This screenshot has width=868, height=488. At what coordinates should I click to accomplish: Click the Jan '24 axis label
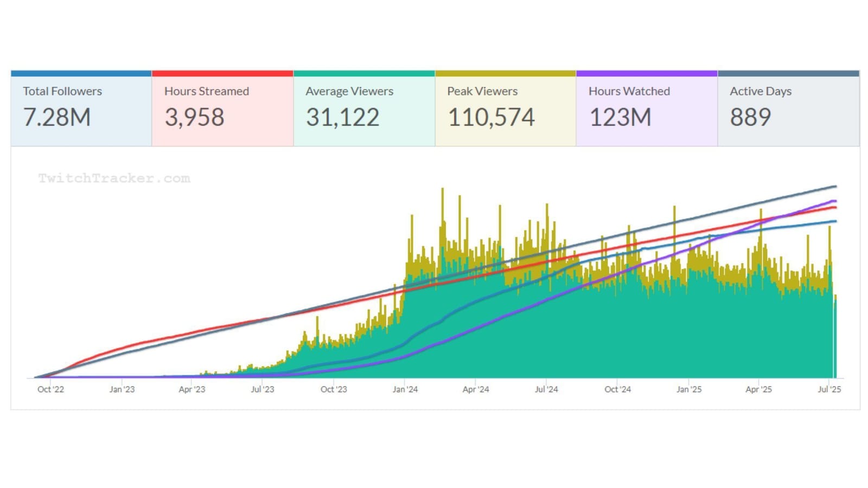click(x=405, y=389)
